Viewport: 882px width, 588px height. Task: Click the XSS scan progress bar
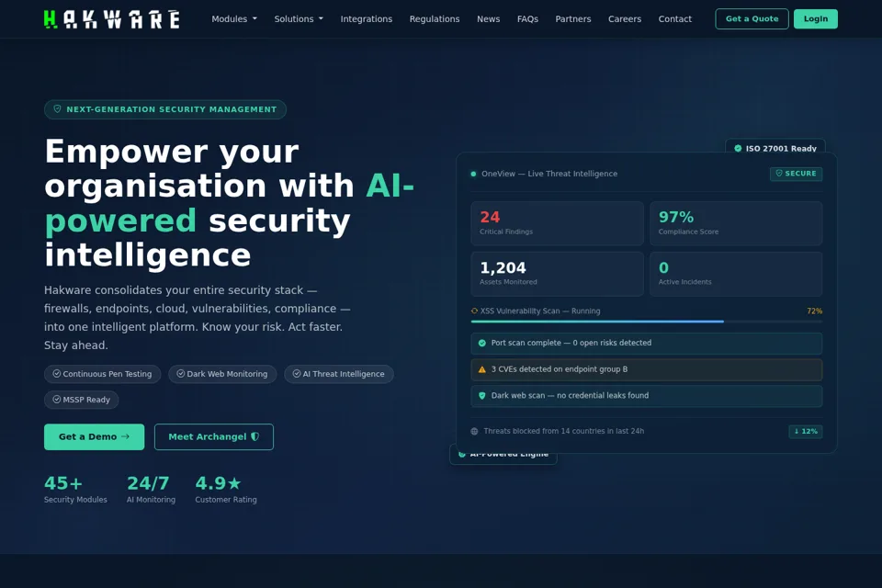pyautogui.click(x=646, y=322)
